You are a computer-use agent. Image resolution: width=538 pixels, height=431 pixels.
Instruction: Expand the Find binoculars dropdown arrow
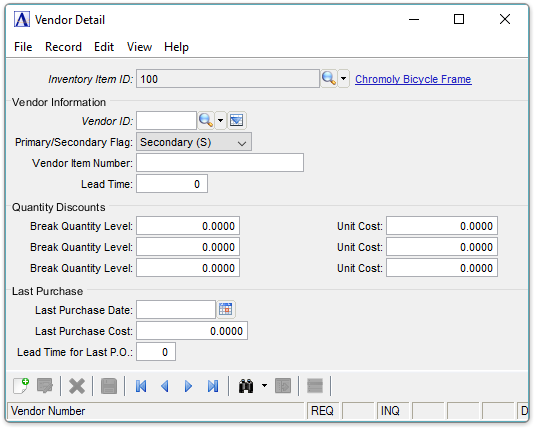[264, 386]
